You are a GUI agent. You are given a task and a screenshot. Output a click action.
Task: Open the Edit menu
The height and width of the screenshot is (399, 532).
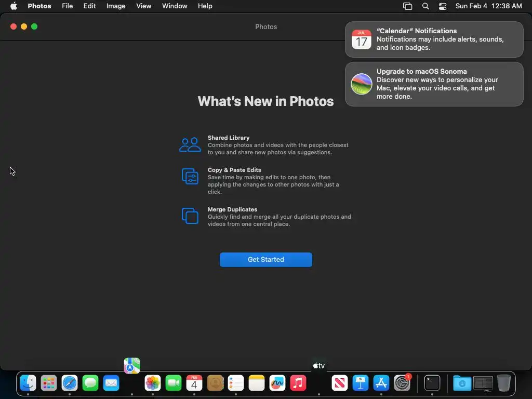tap(89, 6)
